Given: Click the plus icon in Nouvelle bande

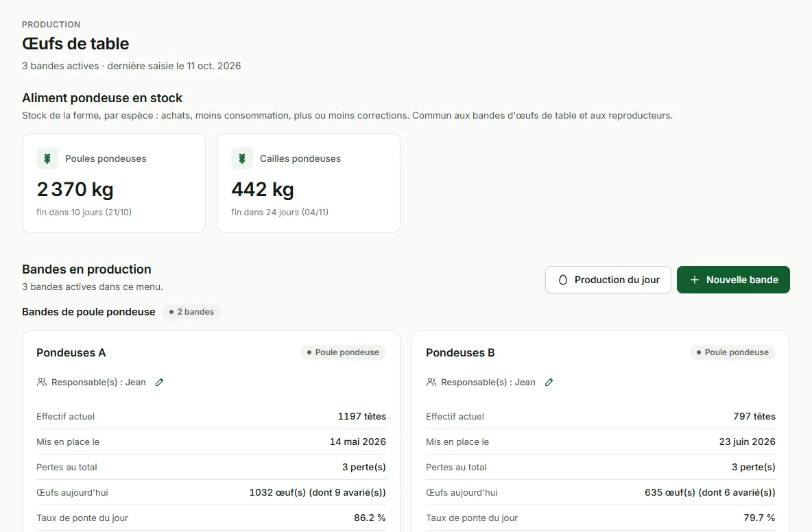Looking at the screenshot, I should click(x=695, y=280).
